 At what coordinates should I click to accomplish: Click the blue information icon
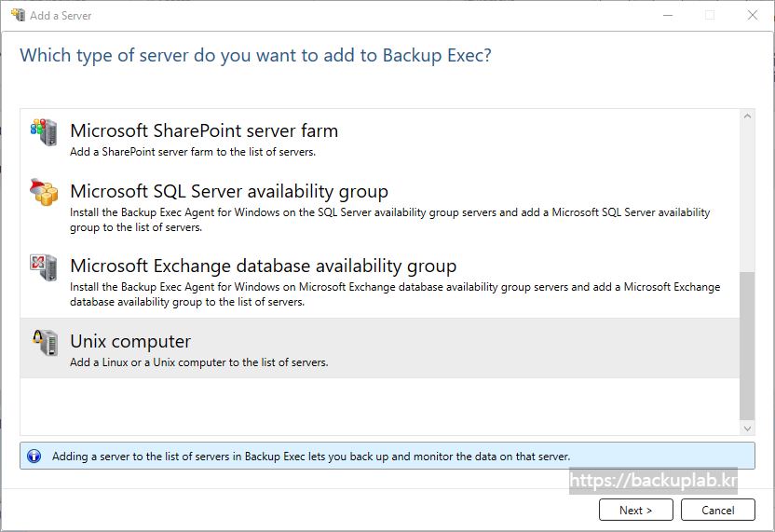coord(34,457)
